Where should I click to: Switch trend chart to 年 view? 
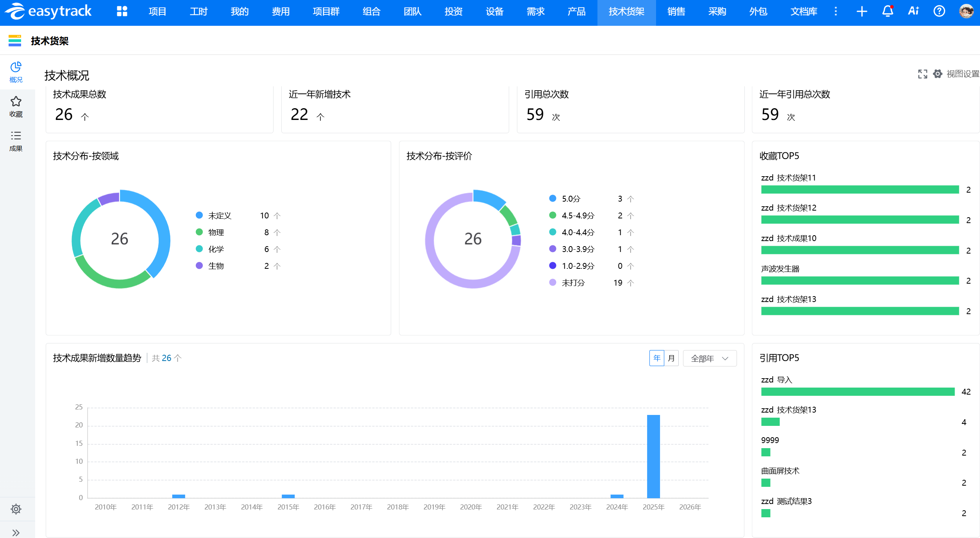(656, 358)
